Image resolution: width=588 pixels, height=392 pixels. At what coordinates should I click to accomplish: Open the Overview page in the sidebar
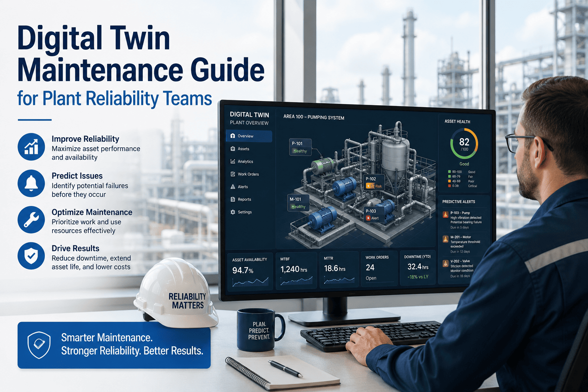pyautogui.click(x=249, y=136)
